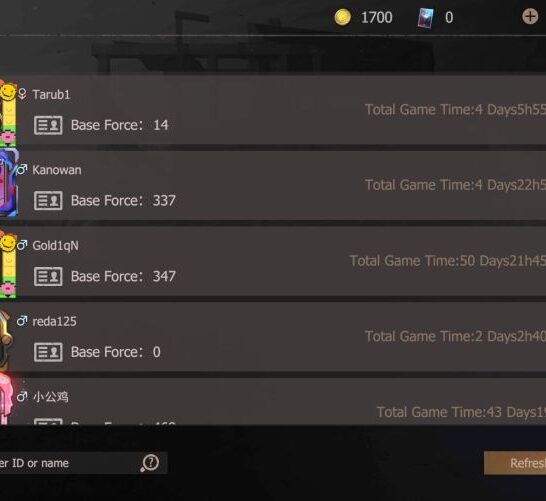Click the plus icon to add currency
The height and width of the screenshot is (501, 546).
coord(530,17)
